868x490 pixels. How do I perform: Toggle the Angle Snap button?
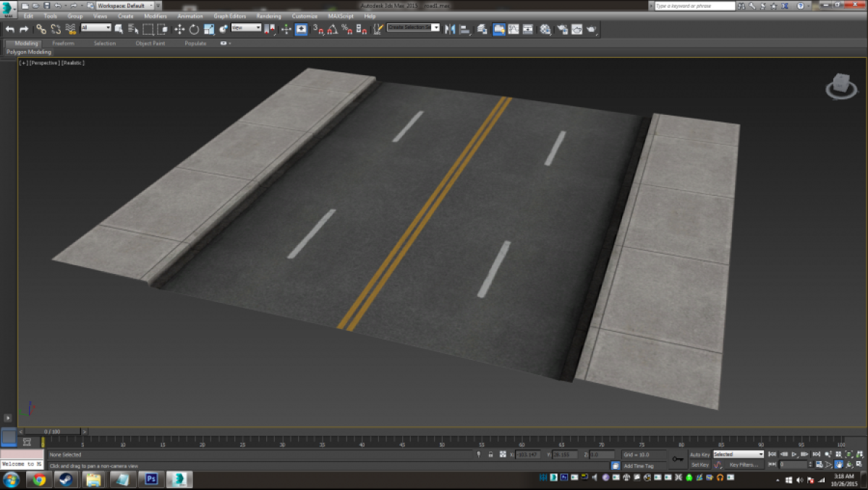pos(332,30)
